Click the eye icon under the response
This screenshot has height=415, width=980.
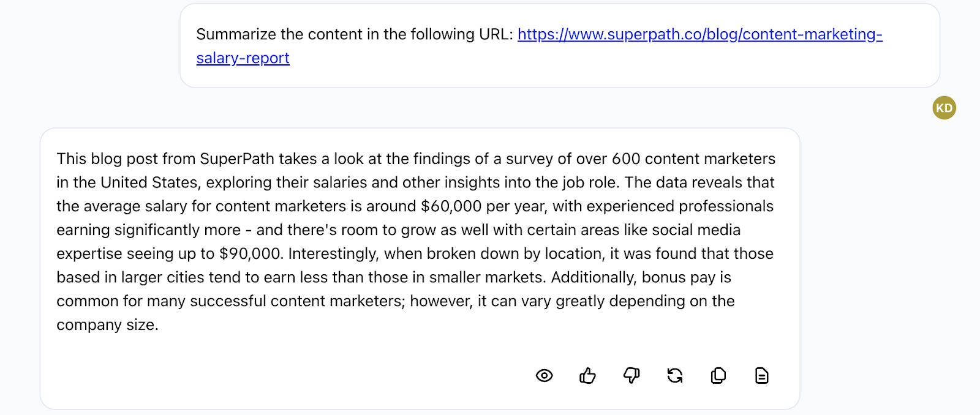click(x=544, y=375)
